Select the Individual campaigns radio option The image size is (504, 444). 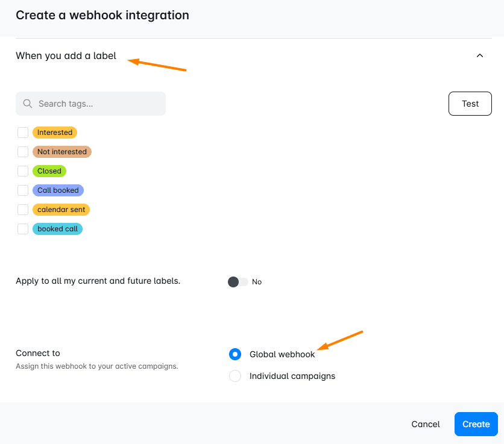pos(235,376)
